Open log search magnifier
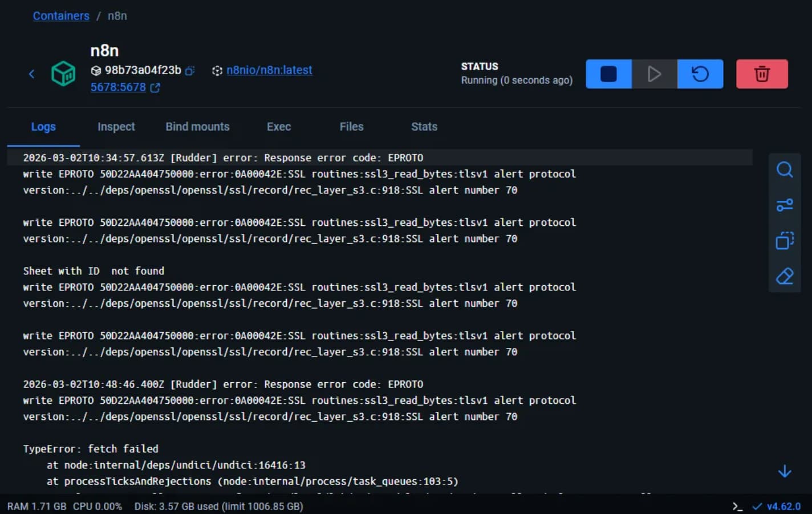The image size is (812, 514). click(785, 169)
